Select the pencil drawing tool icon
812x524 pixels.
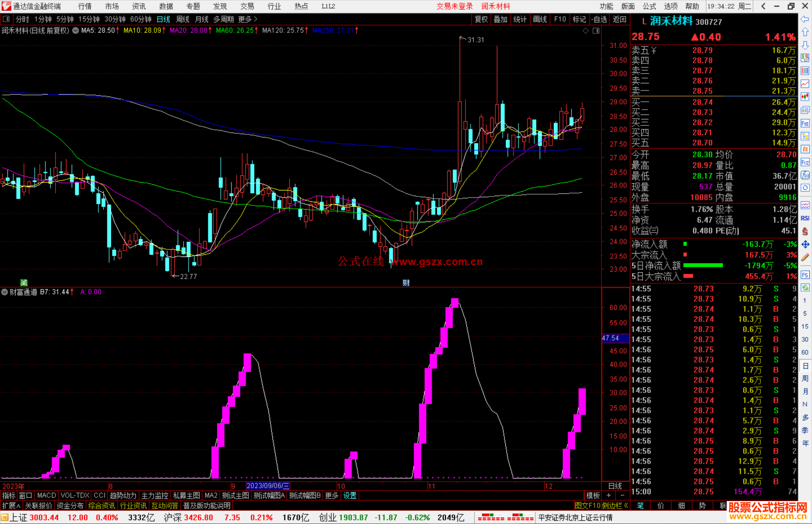(x=805, y=258)
